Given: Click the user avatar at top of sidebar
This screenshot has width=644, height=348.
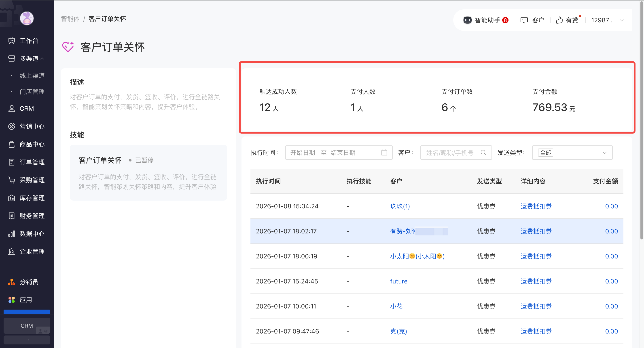Looking at the screenshot, I should click(x=27, y=18).
